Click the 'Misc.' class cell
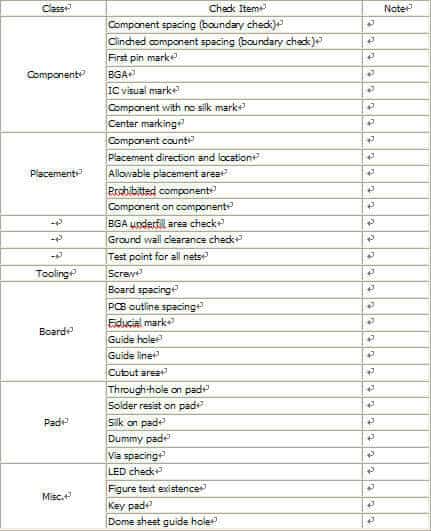Viewport: 431px width, 531px height. point(53,496)
